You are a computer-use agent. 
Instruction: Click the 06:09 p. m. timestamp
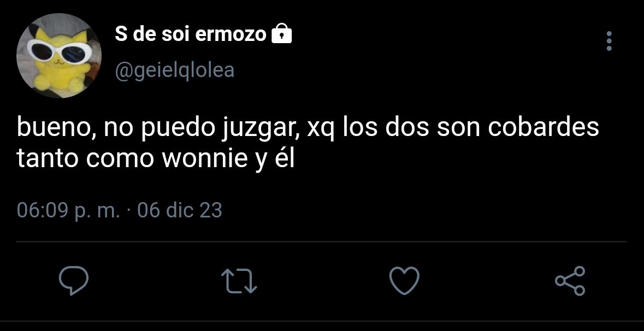tap(69, 211)
